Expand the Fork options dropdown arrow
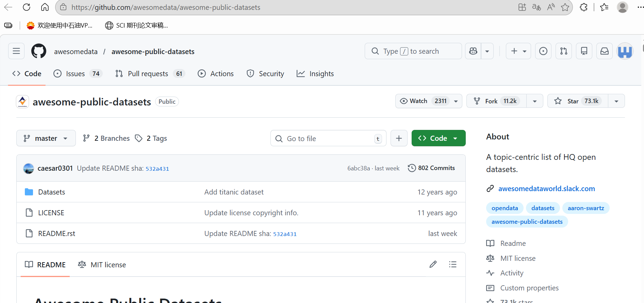The width and height of the screenshot is (644, 303). [535, 101]
